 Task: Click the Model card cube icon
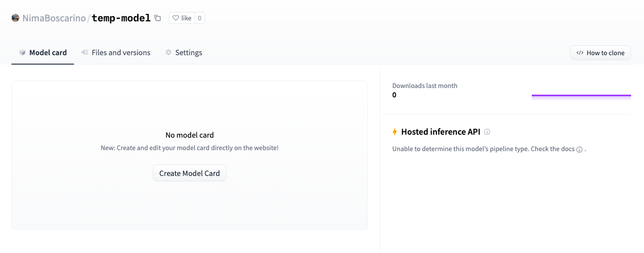tap(22, 53)
